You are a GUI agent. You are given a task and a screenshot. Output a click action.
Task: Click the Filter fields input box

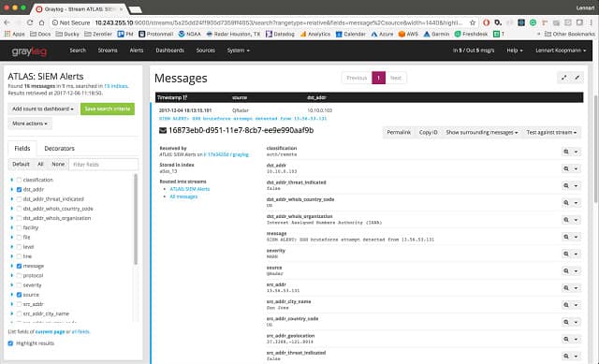pos(104,165)
